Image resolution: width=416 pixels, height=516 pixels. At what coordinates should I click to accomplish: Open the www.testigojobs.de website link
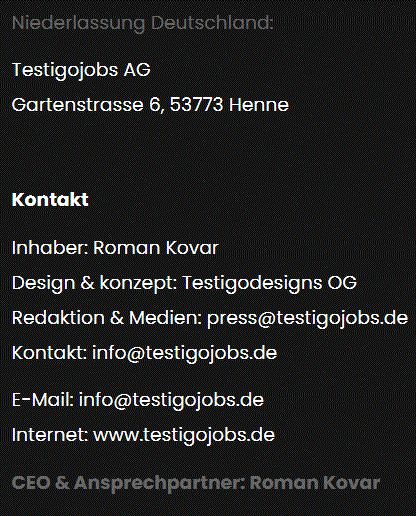[x=184, y=435]
